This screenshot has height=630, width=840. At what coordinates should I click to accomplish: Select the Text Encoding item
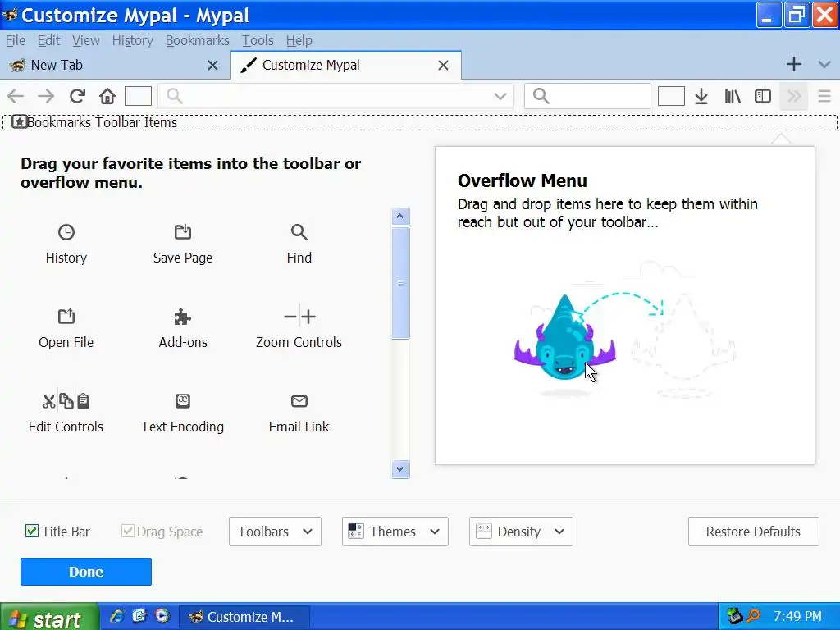(x=183, y=413)
